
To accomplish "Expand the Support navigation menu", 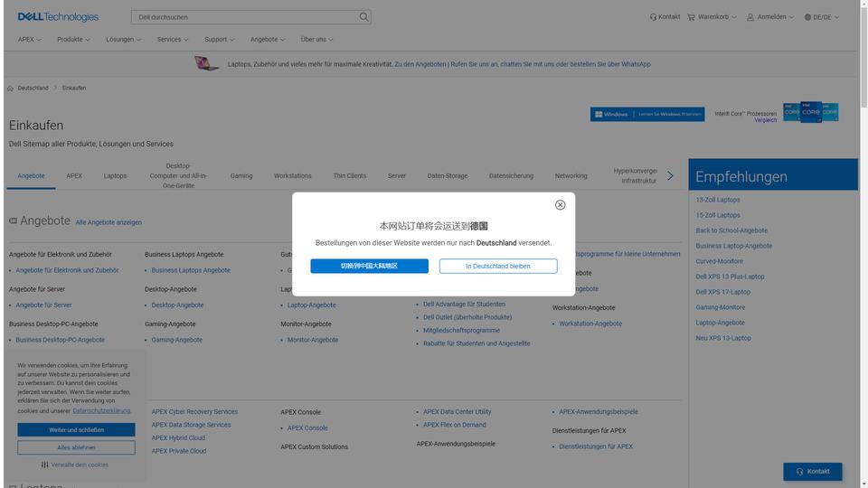I will 219,40.
